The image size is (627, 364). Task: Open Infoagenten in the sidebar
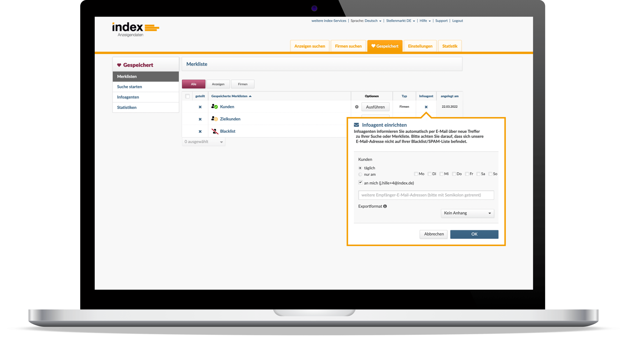128,97
